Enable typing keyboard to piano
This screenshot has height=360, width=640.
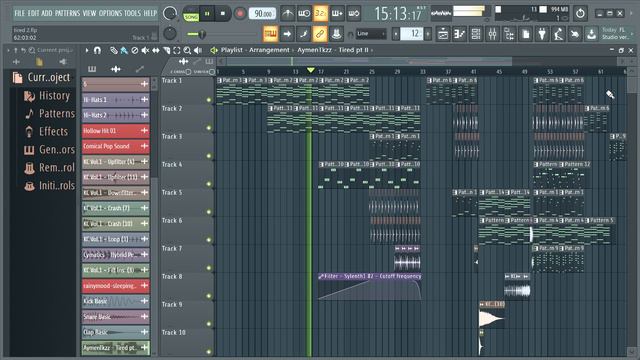[270, 34]
